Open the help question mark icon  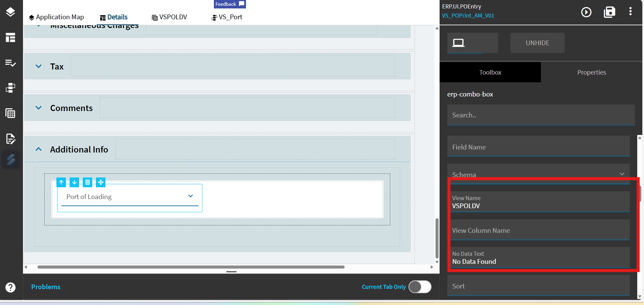[10, 287]
